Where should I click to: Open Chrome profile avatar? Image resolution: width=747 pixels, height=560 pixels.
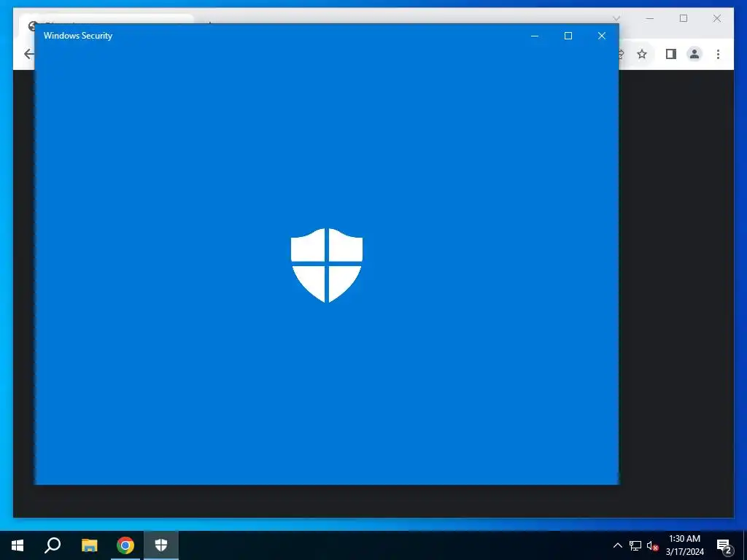coord(694,54)
